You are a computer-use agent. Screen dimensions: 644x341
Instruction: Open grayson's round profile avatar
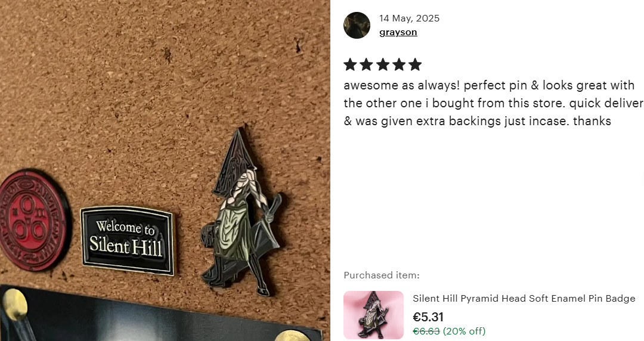click(x=357, y=26)
